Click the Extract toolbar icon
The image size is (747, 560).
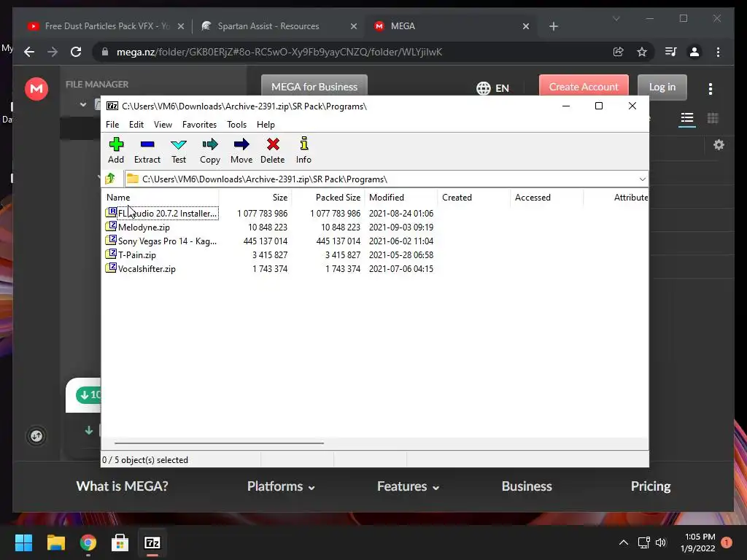147,144
